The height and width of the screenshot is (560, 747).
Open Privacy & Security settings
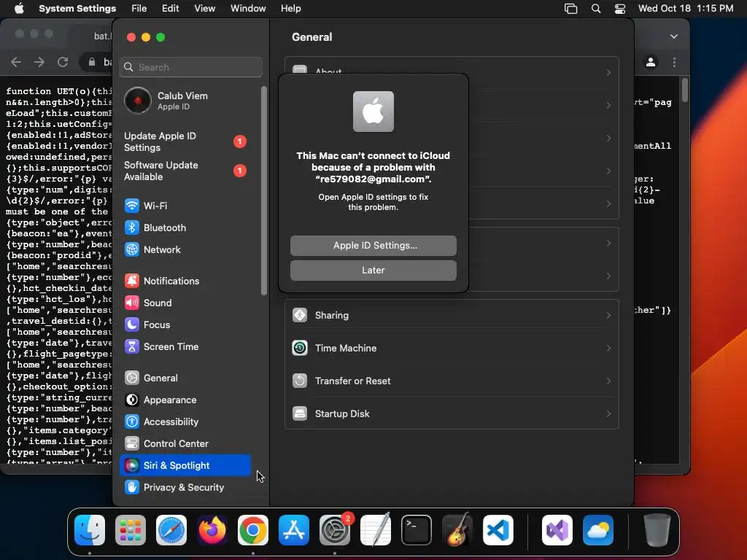[x=185, y=488]
